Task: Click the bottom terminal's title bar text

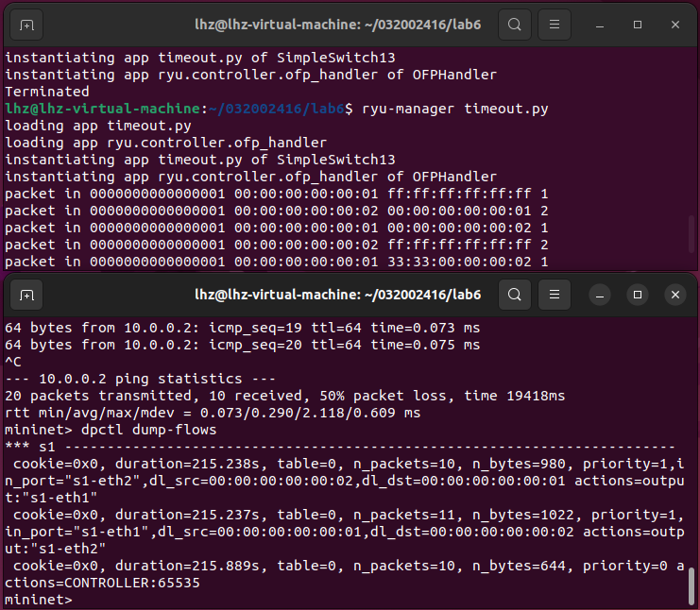Action: point(350,296)
